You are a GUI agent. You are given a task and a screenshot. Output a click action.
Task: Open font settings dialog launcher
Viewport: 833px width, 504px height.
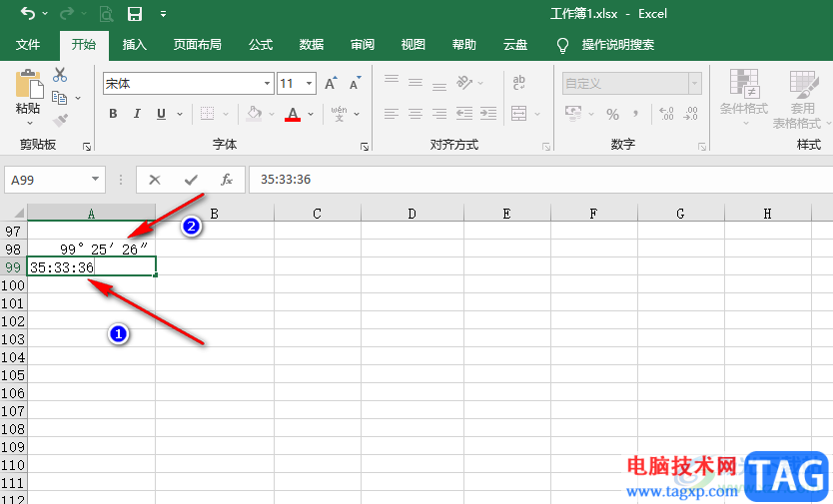(365, 147)
